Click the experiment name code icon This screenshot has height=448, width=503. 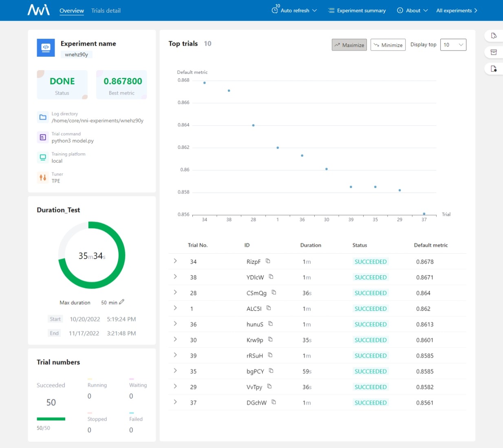point(46,48)
